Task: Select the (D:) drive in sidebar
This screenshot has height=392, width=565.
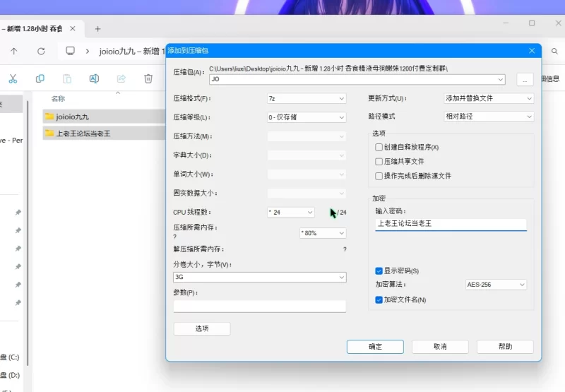Action: pos(10,375)
